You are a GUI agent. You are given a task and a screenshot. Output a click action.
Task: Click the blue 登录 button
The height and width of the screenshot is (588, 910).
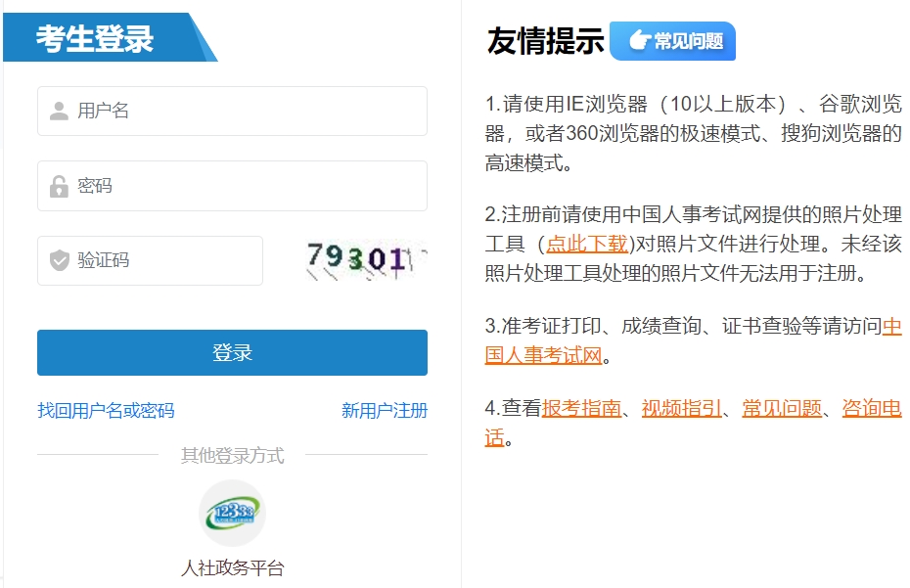pyautogui.click(x=232, y=352)
